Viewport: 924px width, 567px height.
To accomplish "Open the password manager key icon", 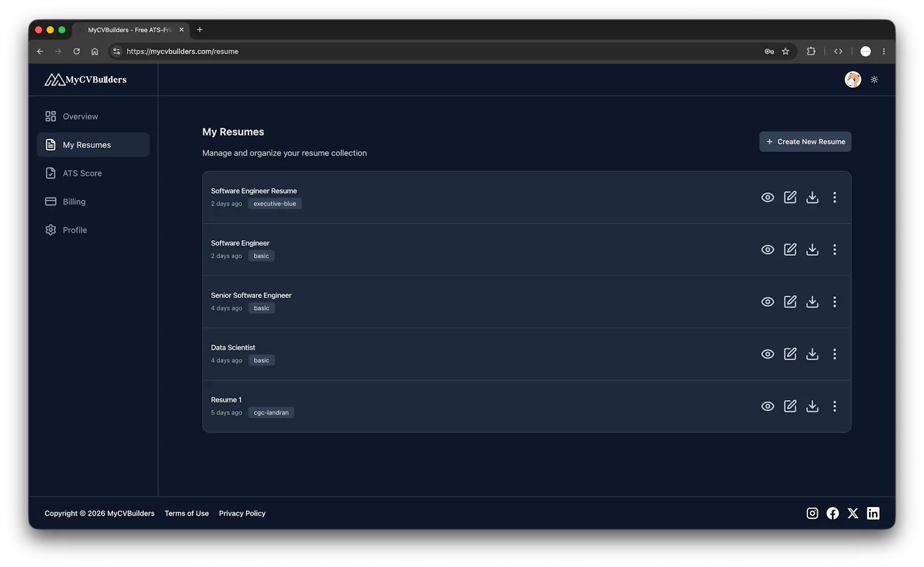I will [769, 51].
